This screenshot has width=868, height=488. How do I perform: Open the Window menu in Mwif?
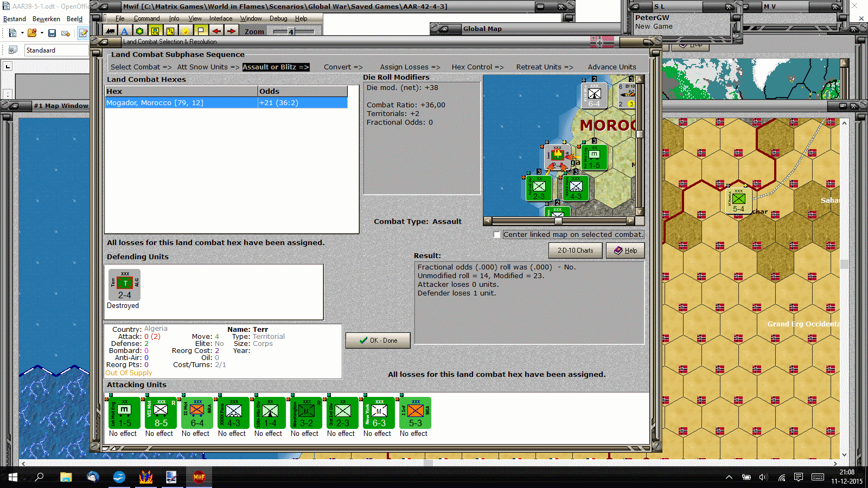(251, 18)
